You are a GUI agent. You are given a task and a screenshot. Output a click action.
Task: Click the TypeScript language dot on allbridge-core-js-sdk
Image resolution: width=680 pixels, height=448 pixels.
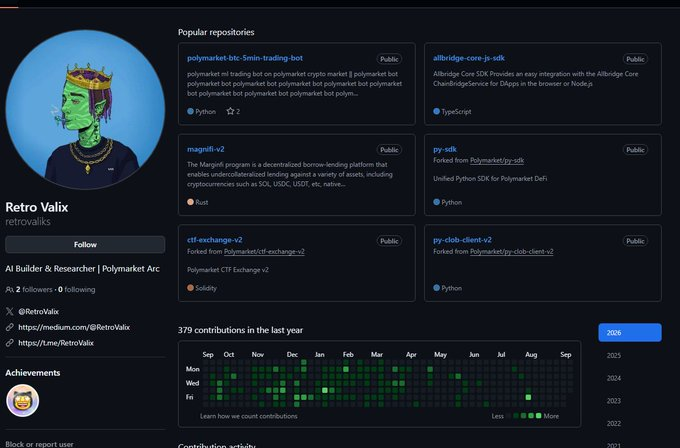[x=436, y=111]
